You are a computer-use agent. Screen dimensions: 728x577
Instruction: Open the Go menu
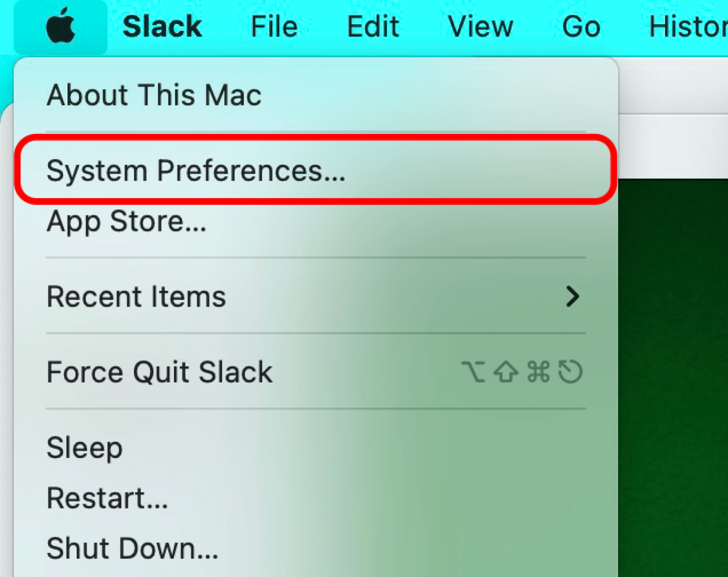point(581,27)
